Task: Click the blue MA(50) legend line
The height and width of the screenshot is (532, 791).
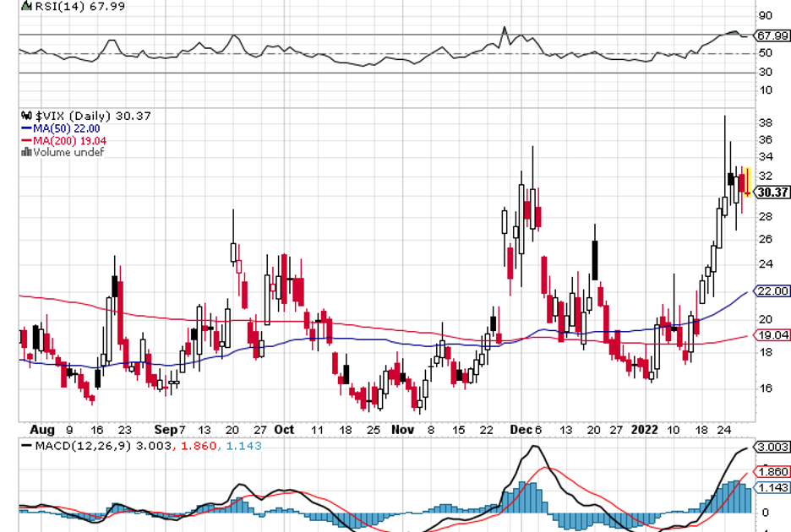Action: pos(25,128)
